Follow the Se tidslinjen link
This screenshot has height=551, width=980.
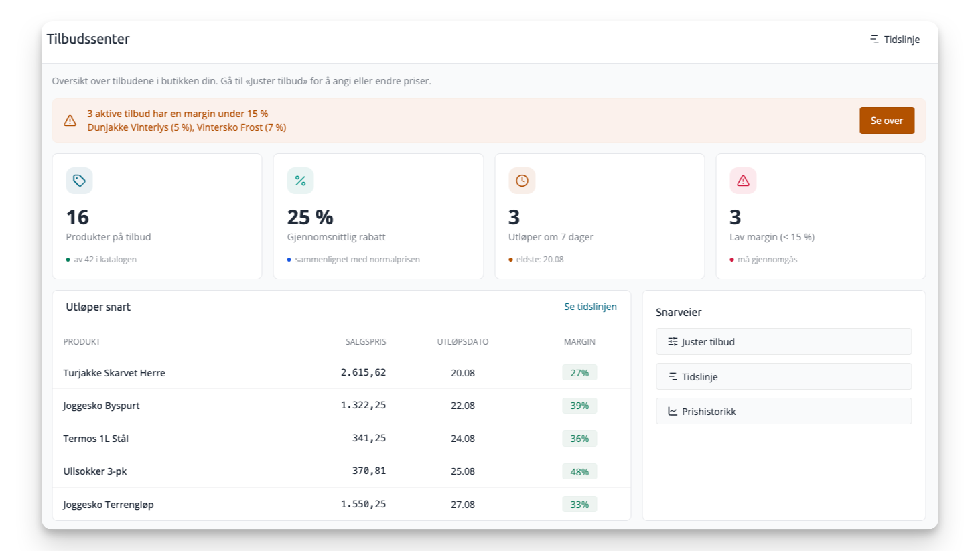click(x=590, y=307)
